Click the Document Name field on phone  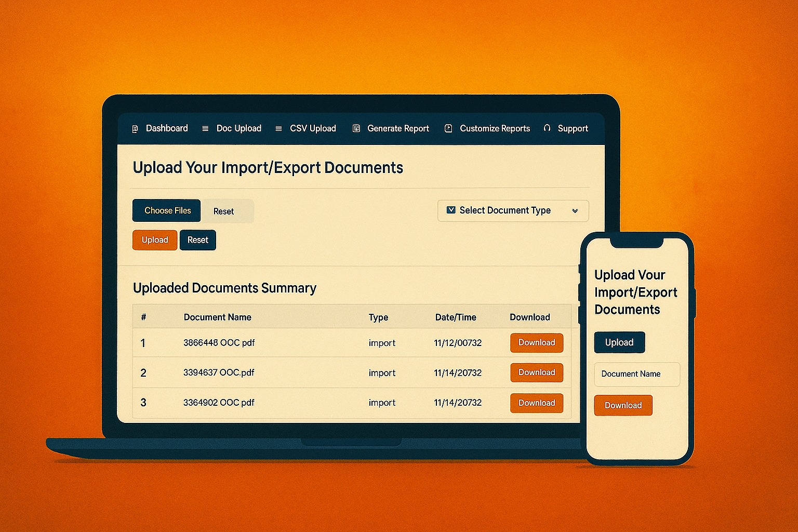coord(636,374)
